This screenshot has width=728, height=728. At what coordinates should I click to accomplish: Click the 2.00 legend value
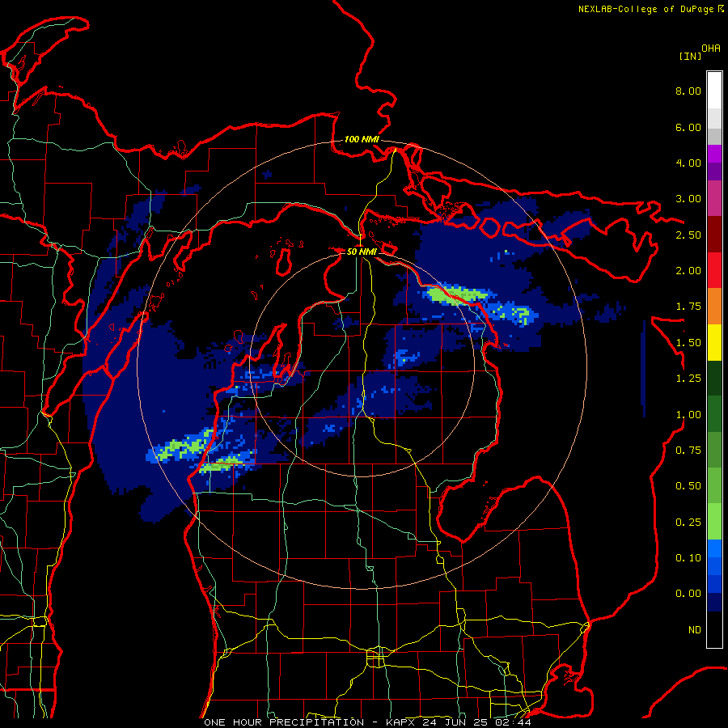coord(688,271)
